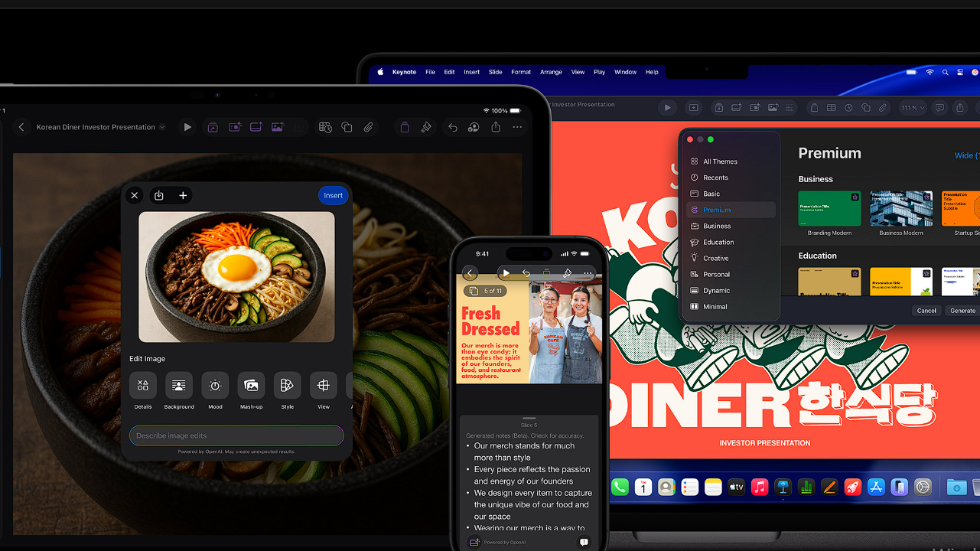The height and width of the screenshot is (551, 980).
Task: Open the Arrange menu
Action: (551, 72)
